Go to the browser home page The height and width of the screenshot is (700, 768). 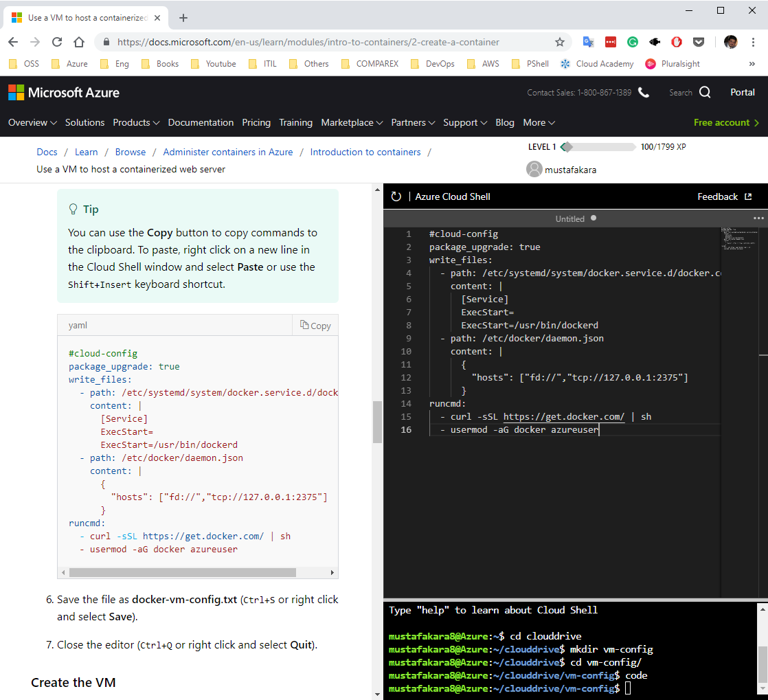[79, 42]
